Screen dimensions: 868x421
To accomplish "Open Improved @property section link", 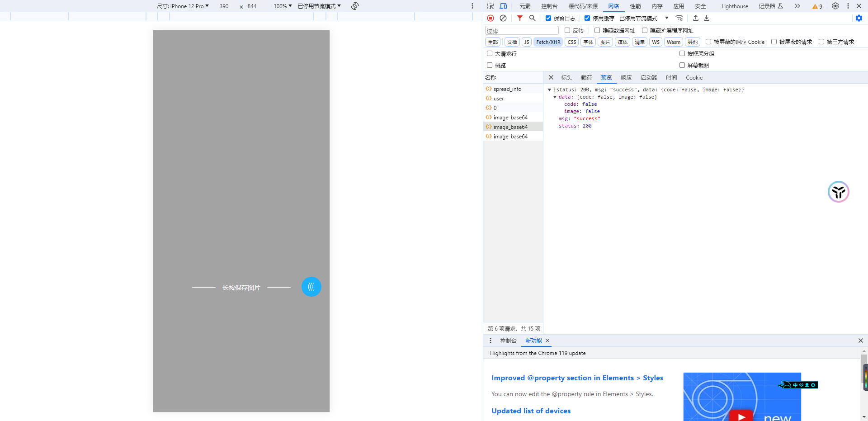I will point(577,378).
